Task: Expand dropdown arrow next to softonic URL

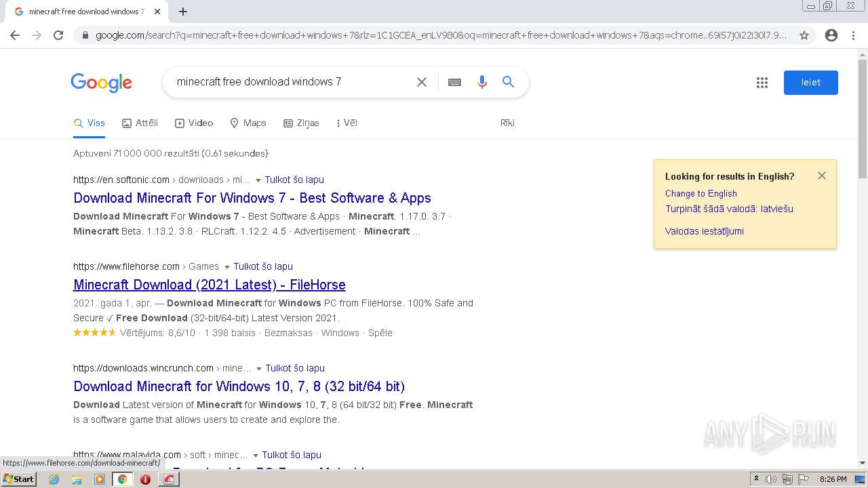Action: tap(258, 180)
